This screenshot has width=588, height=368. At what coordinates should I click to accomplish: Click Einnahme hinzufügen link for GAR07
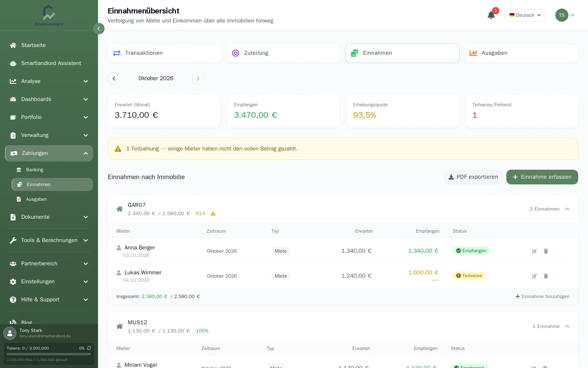(x=542, y=296)
